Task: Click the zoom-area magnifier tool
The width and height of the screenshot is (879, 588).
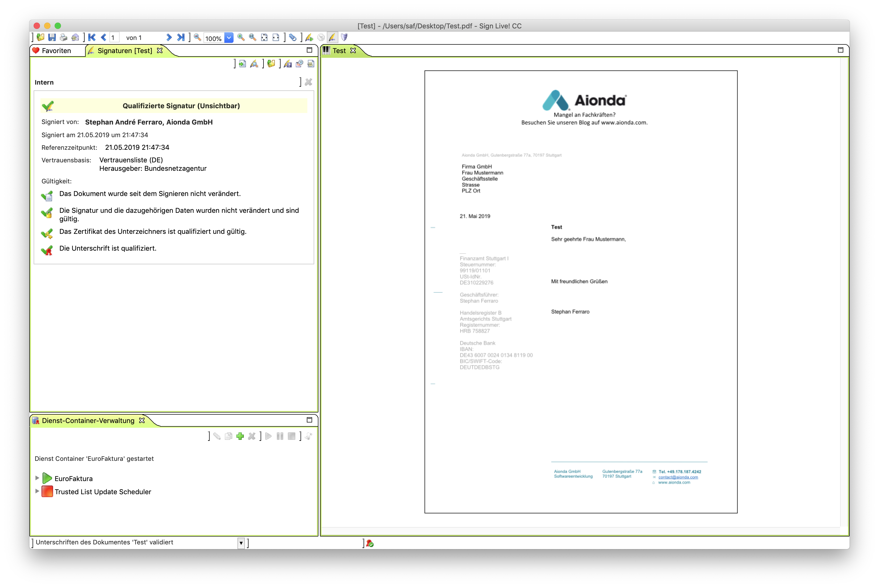Action: pos(253,38)
